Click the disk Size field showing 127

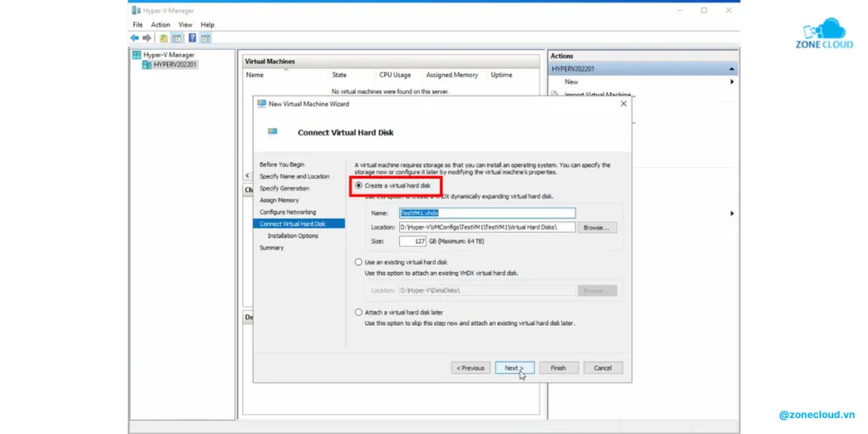point(413,242)
